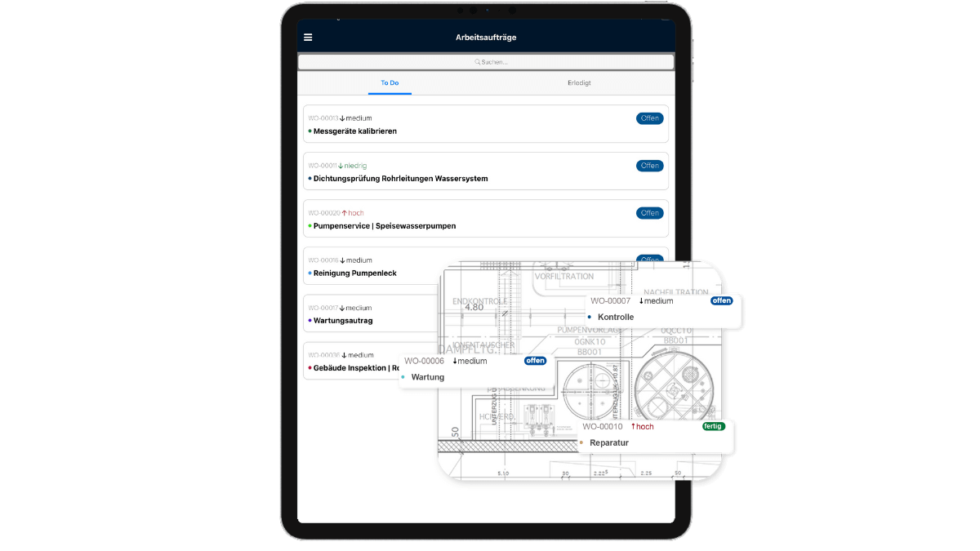Select the WO-00007 Kontrolle marker on plan
Image resolution: width=980 pixels, height=551 pixels.
[616, 317]
